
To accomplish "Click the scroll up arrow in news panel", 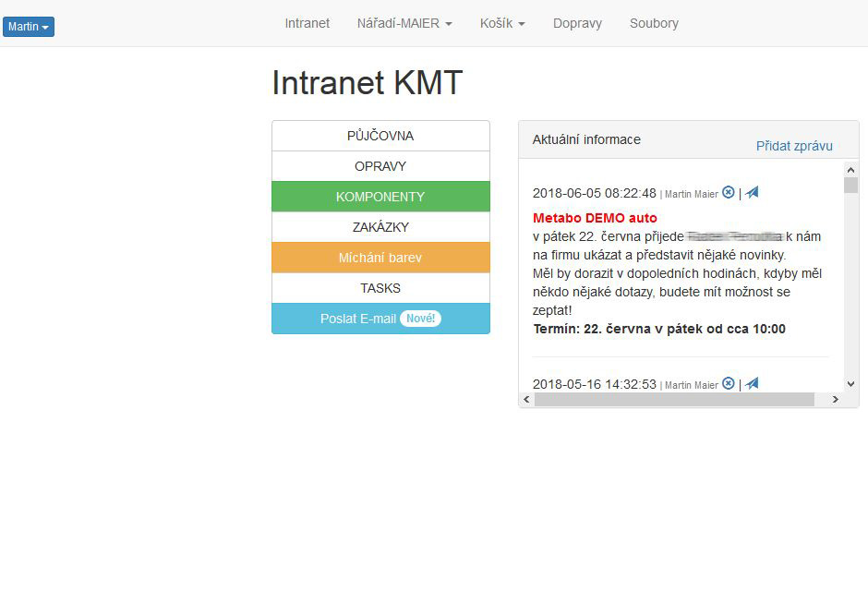I will click(850, 169).
